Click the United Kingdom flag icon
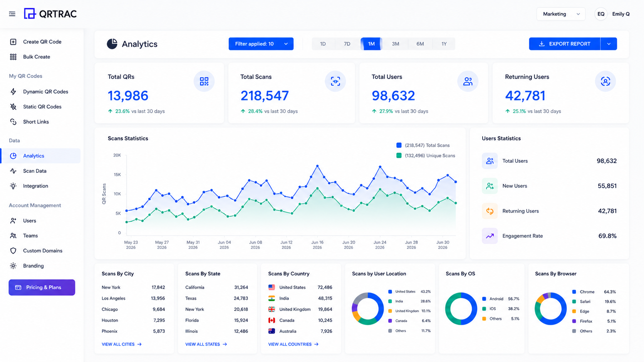644x362 pixels. pos(272,309)
